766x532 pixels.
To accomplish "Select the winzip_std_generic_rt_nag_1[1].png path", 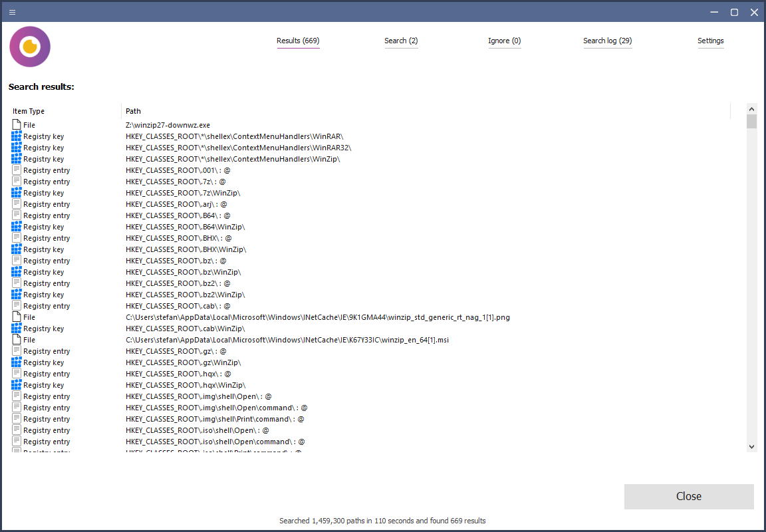I will coord(318,317).
